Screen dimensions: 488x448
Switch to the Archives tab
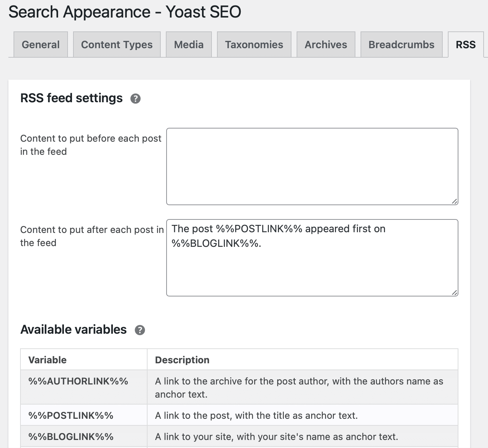coord(325,44)
